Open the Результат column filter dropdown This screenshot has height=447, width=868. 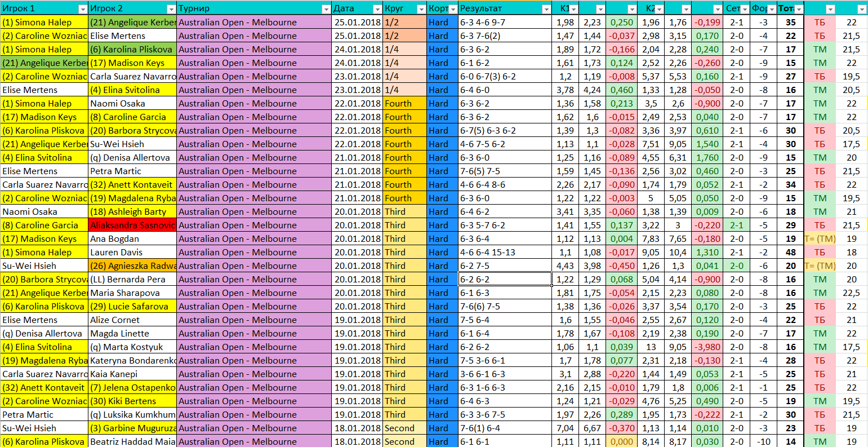[546, 9]
